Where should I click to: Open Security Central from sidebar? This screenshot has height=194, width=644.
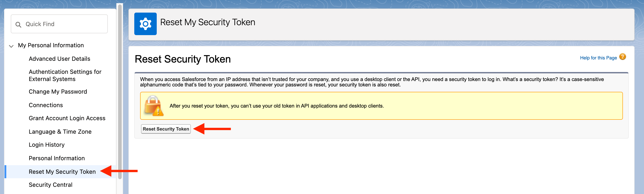click(x=51, y=185)
